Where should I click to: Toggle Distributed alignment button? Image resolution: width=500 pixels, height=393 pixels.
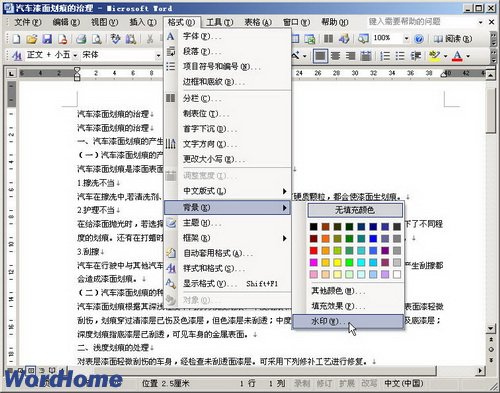tap(366, 56)
